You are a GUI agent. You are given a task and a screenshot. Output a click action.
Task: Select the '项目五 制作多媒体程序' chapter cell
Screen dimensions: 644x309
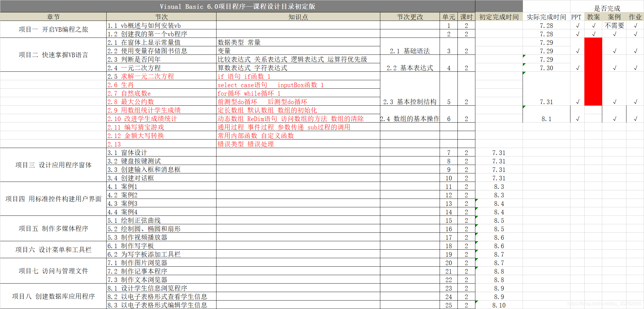pyautogui.click(x=53, y=228)
